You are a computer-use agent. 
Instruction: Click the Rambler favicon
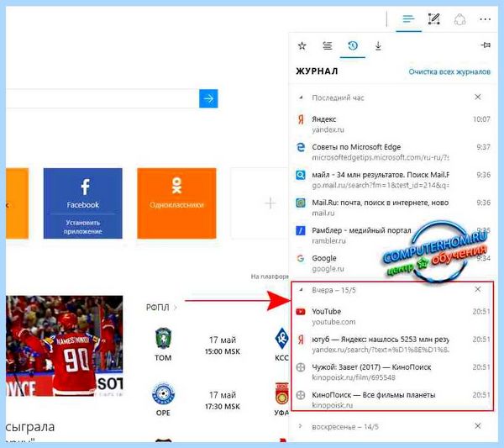click(301, 230)
